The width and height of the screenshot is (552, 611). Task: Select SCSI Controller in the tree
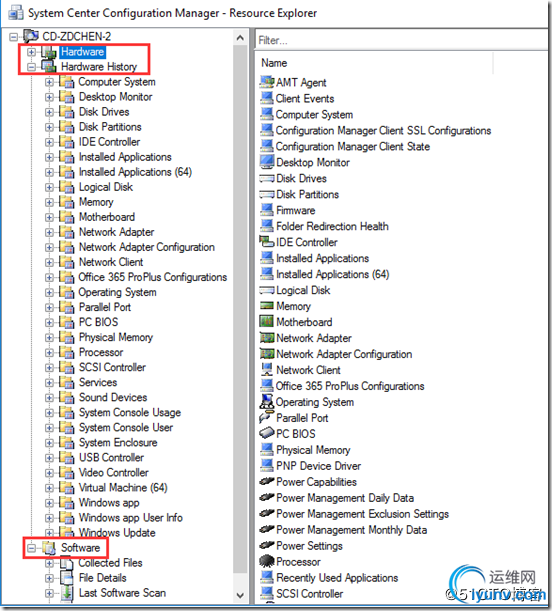point(112,367)
